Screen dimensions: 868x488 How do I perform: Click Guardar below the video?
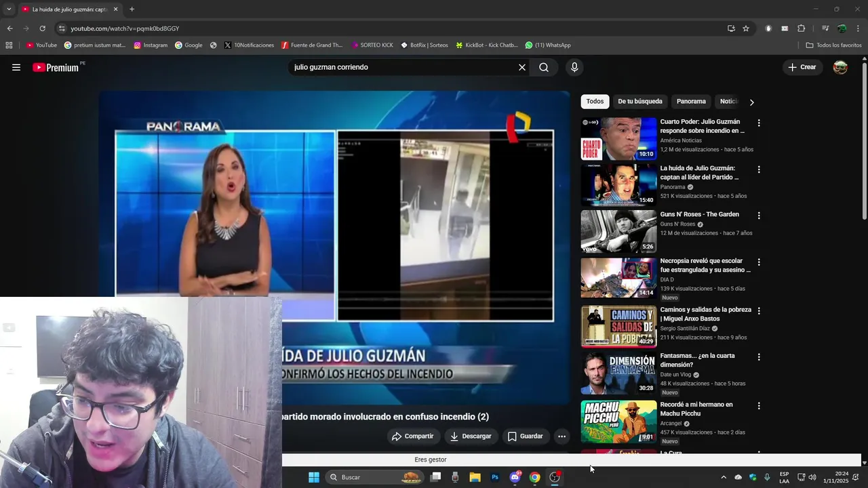(526, 436)
